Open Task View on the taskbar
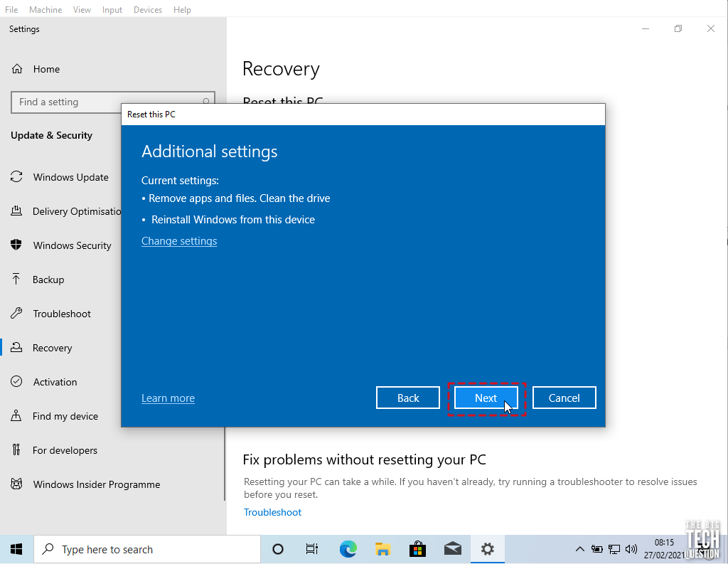 point(312,549)
